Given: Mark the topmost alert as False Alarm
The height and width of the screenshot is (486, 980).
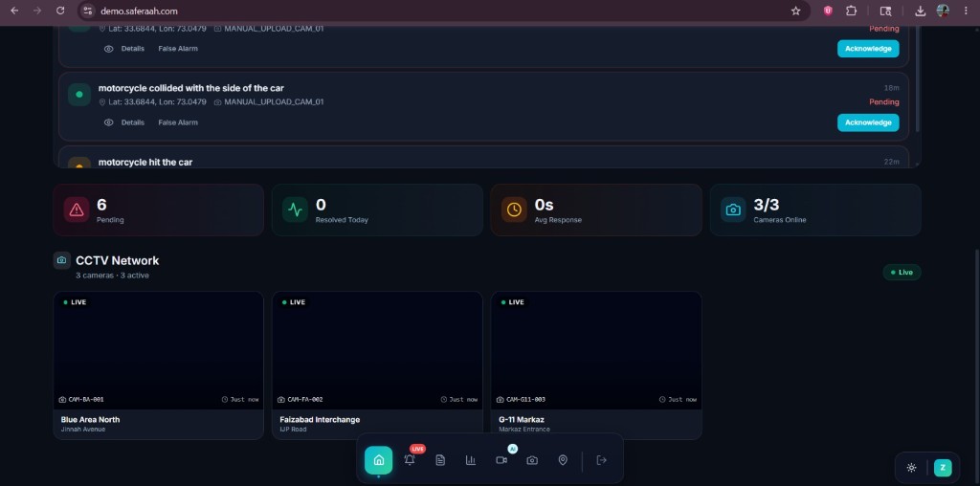Looking at the screenshot, I should (x=178, y=49).
